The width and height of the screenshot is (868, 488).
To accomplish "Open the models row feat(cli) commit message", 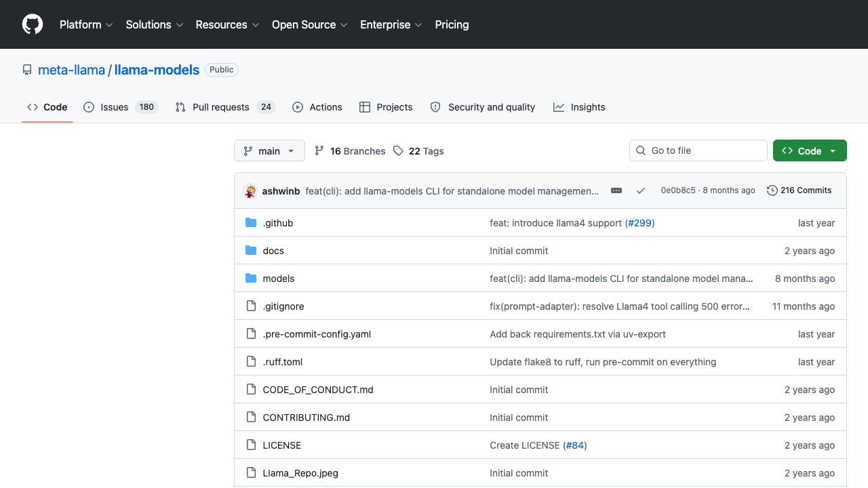I will [621, 279].
